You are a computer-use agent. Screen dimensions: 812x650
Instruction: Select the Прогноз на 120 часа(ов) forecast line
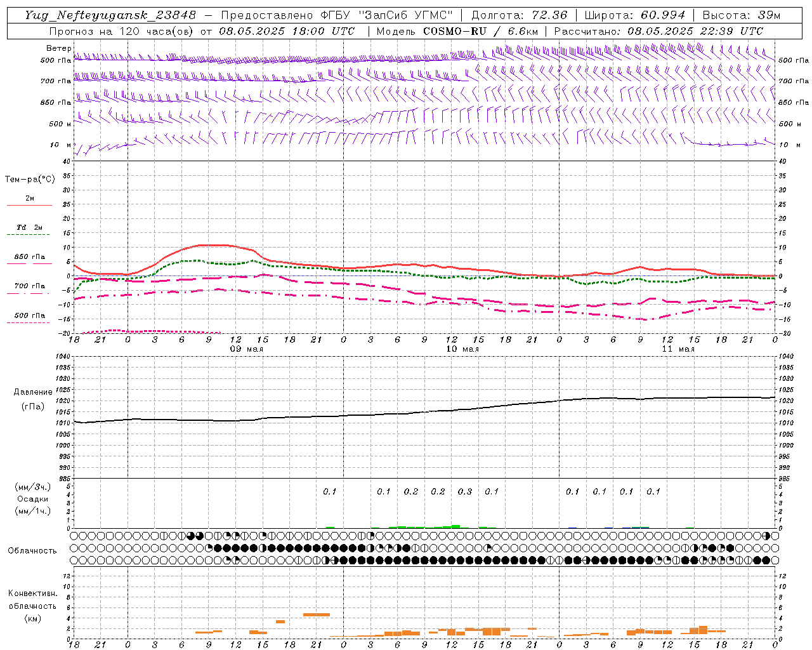coord(202,31)
